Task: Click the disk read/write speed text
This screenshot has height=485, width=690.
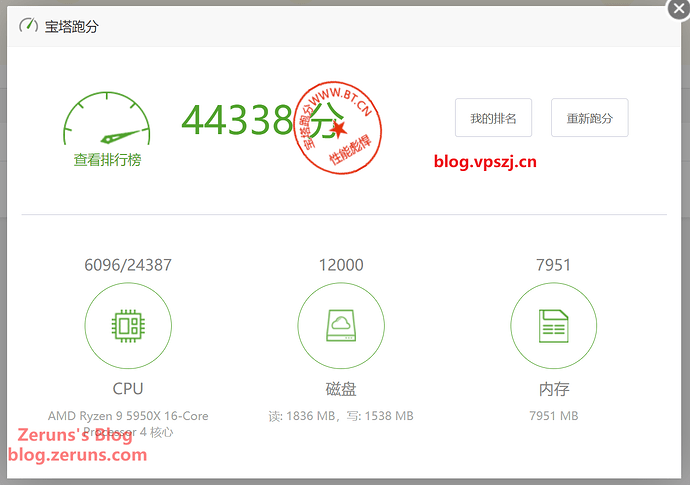Action: 341,415
